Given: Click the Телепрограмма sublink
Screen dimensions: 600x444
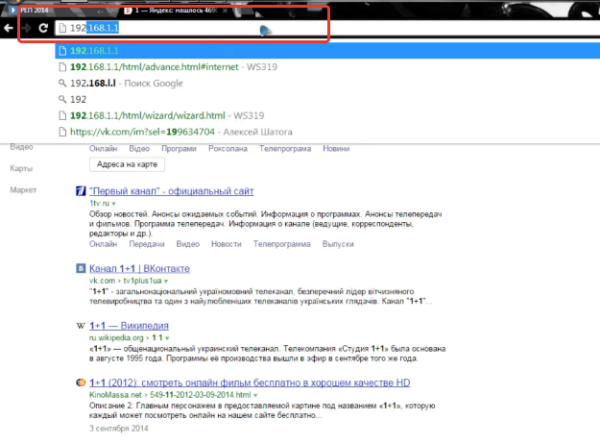Looking at the screenshot, I should (282, 244).
